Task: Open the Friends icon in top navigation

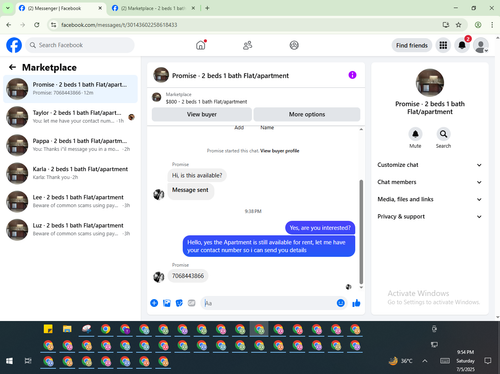Action: [x=247, y=45]
